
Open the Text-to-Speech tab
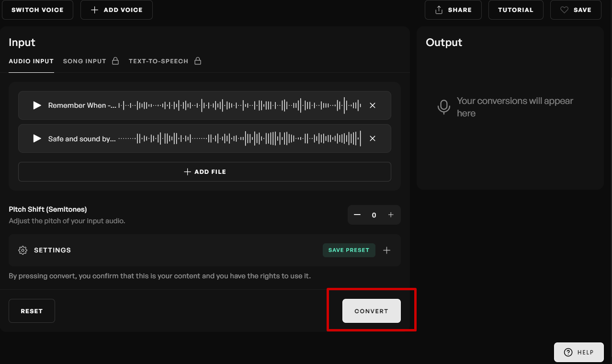(159, 61)
